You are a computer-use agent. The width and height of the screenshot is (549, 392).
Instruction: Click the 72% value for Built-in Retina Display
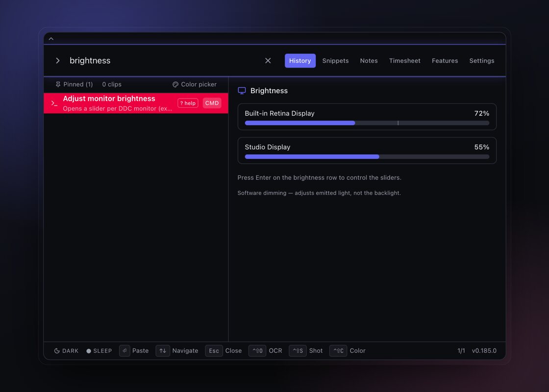pos(482,113)
